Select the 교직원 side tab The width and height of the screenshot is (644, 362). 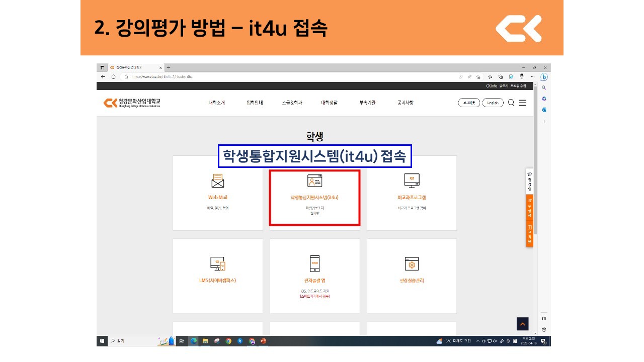pyautogui.click(x=530, y=235)
